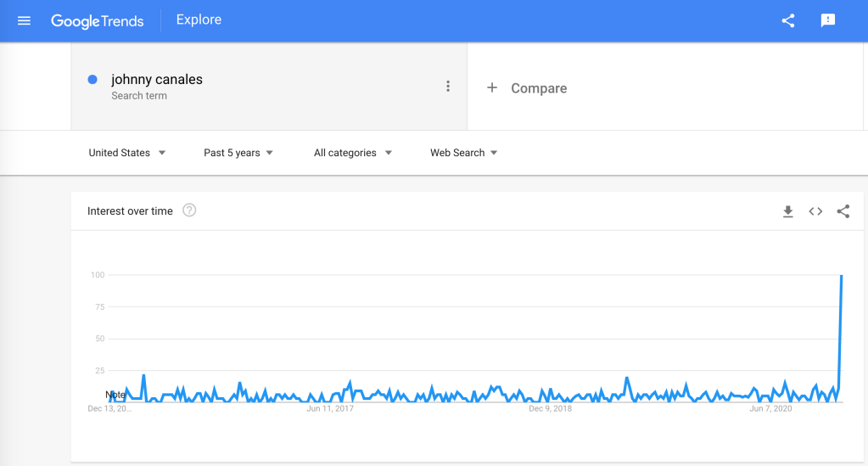Open the Past 5 years time range dropdown
Image resolution: width=868 pixels, height=466 pixels.
238,153
